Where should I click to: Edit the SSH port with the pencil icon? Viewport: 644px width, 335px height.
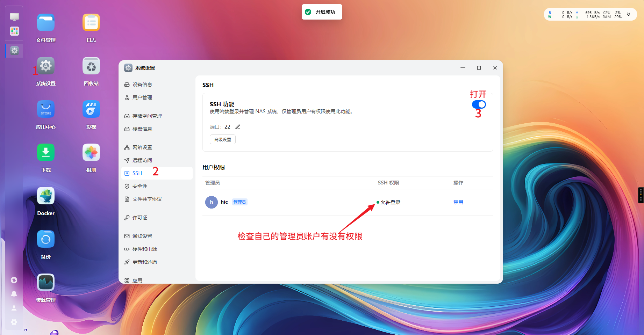click(238, 127)
